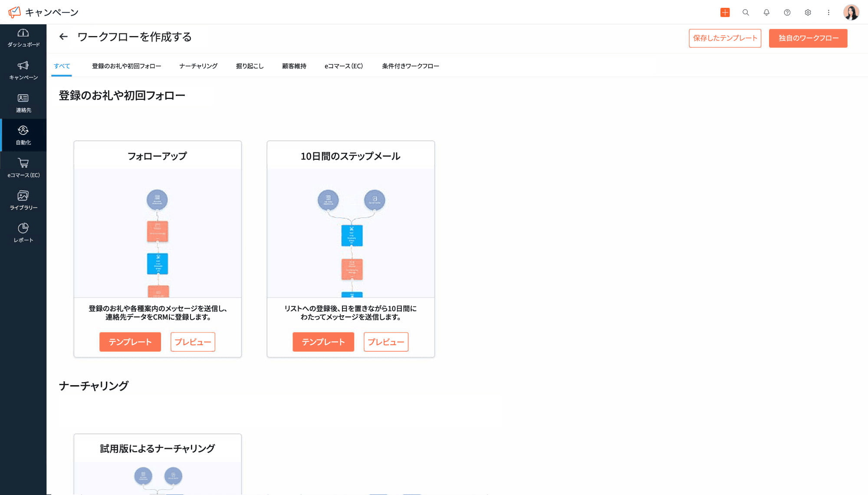Click the フォローアップ card title
The image size is (868, 495).
tap(157, 156)
